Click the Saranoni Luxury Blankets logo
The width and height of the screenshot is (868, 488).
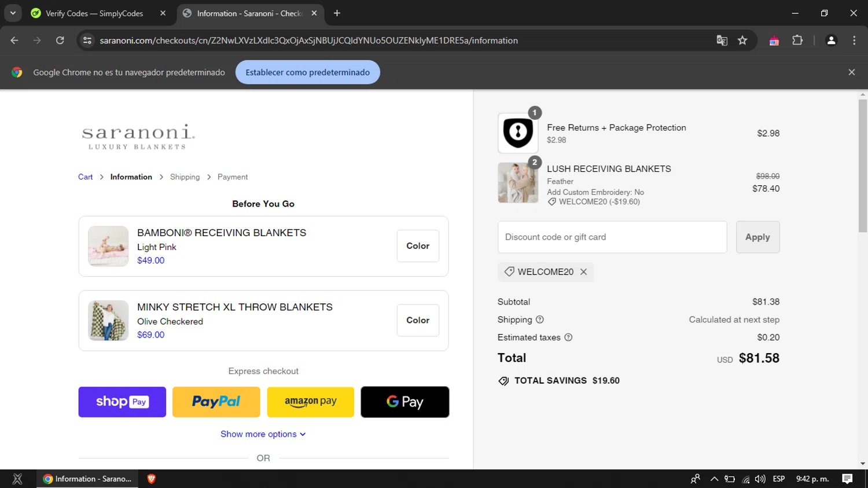point(138,137)
